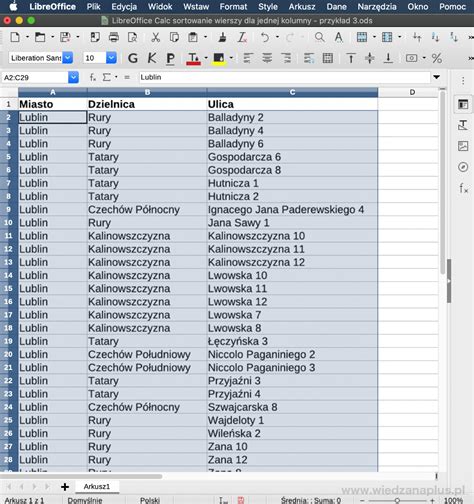Click the percent format icon

click(x=437, y=58)
